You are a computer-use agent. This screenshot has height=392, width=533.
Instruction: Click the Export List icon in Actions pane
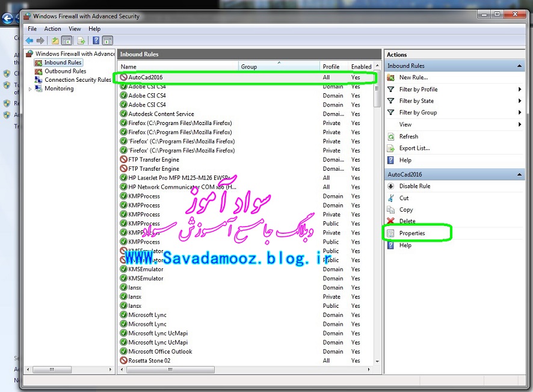[x=391, y=149]
